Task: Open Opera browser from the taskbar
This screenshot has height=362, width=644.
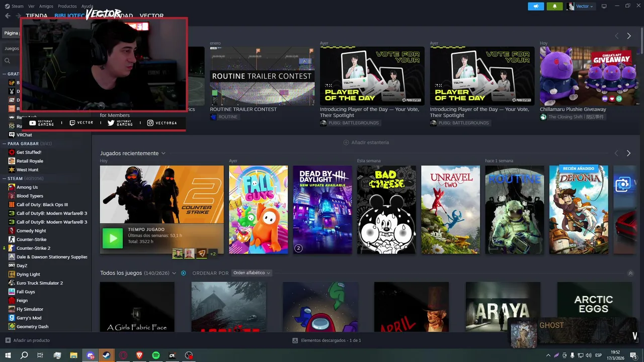Action: pos(123,355)
